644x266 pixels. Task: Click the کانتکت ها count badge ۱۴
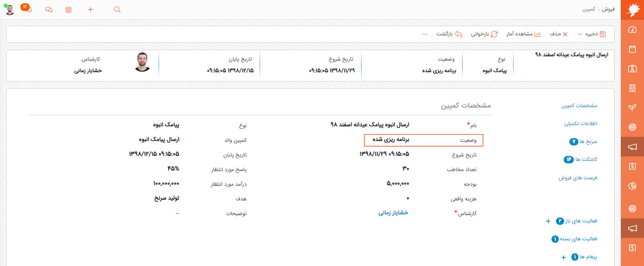[568, 160]
